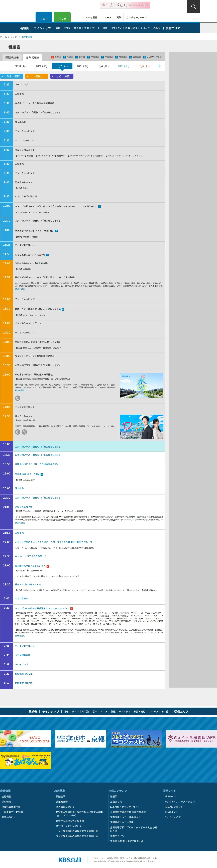Screen dimensions: 217x868
Task: Select date 10/6 (日)
Action: 144,66
